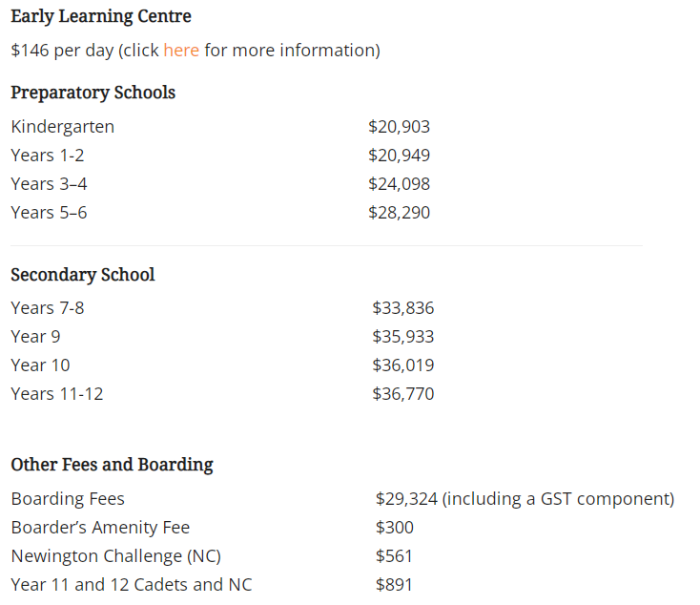Click the Boarding Fees label
Screen dimensions: 700x605
click(68, 498)
